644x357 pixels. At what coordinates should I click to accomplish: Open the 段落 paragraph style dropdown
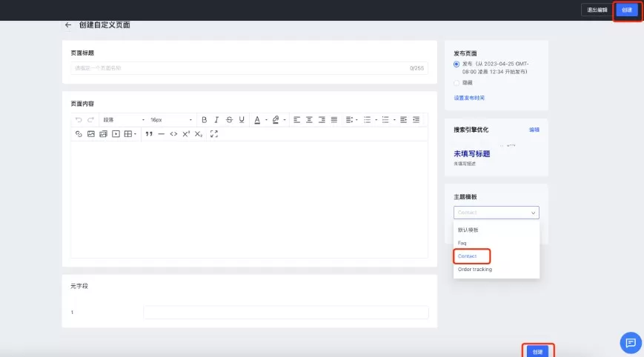[123, 119]
